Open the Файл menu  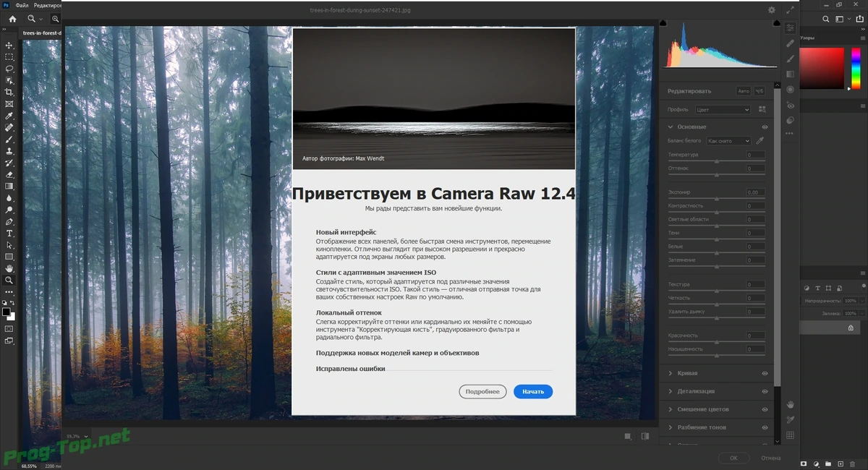(x=22, y=5)
